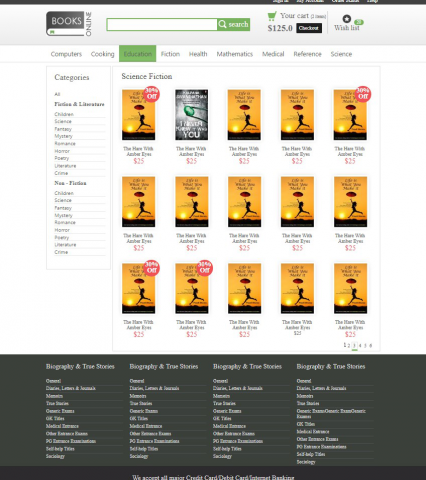The width and height of the screenshot is (426, 480).
Task: Click the Books Online logo
Action: (x=69, y=24)
